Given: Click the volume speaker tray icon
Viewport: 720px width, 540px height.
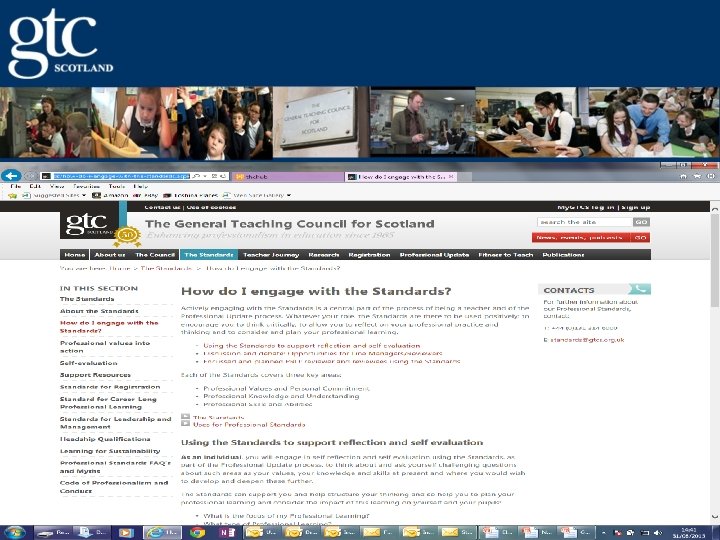Looking at the screenshot, I should click(x=658, y=533).
